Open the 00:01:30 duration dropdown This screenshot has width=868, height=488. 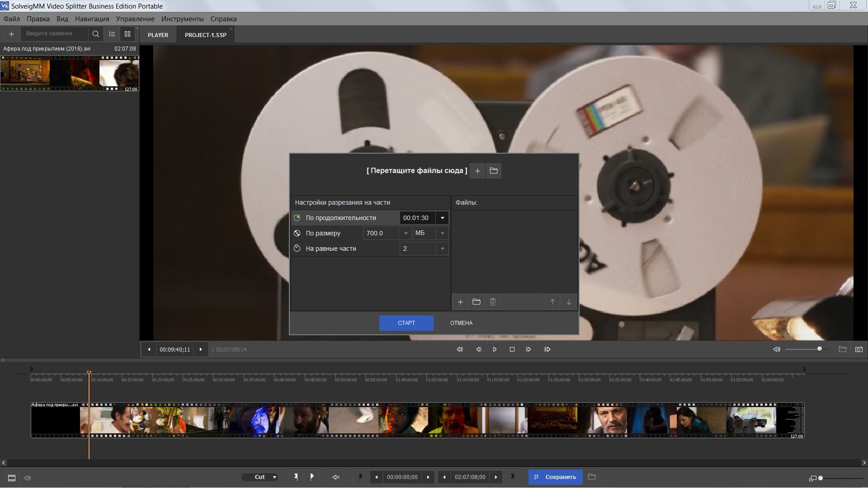tap(442, 218)
